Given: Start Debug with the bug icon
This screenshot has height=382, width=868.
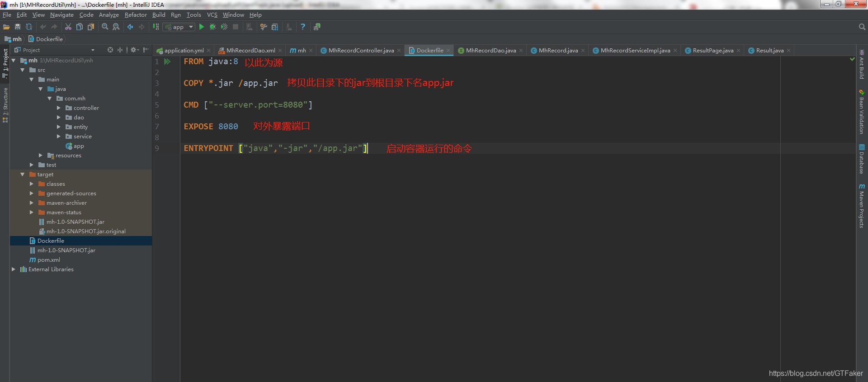Looking at the screenshot, I should (x=213, y=27).
